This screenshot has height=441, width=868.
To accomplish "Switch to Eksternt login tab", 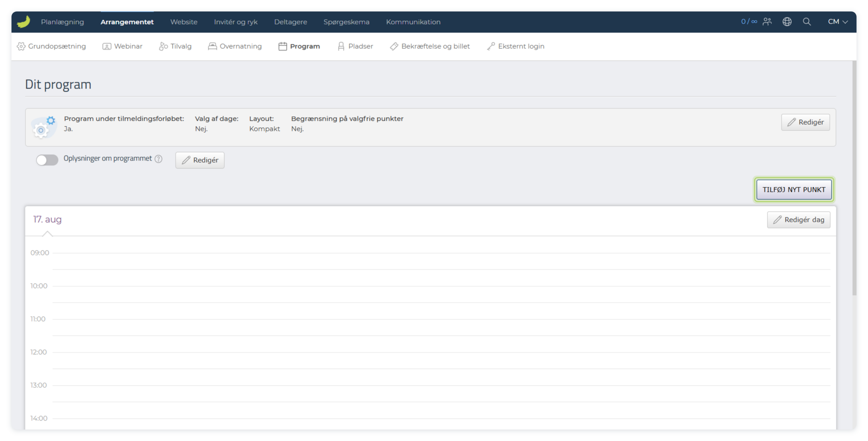I will tap(515, 46).
